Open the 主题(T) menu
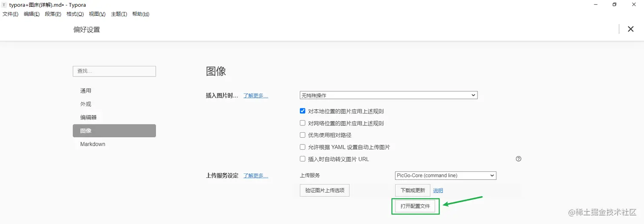This screenshot has width=644, height=224. pos(119,14)
